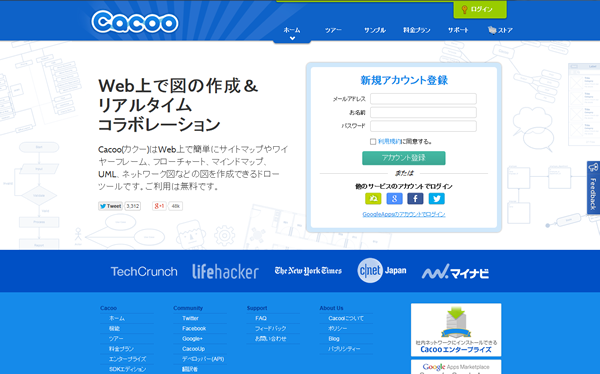600x374 pixels.
Task: Check the 利用規約 agreement checkbox
Action: [373, 142]
